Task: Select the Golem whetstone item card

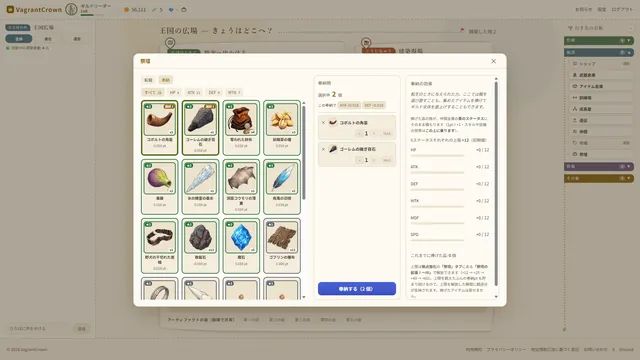Action: [200, 128]
